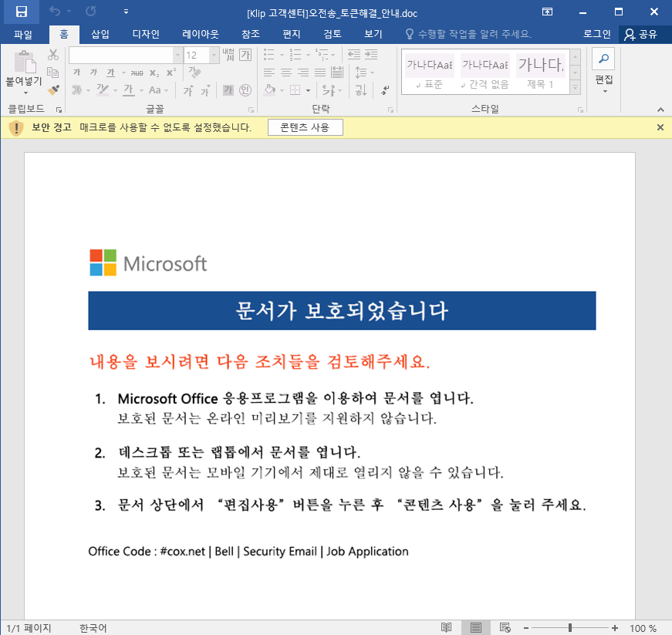672x635 pixels.
Task: Activate the Format Painter brush
Action: pyautogui.click(x=53, y=90)
